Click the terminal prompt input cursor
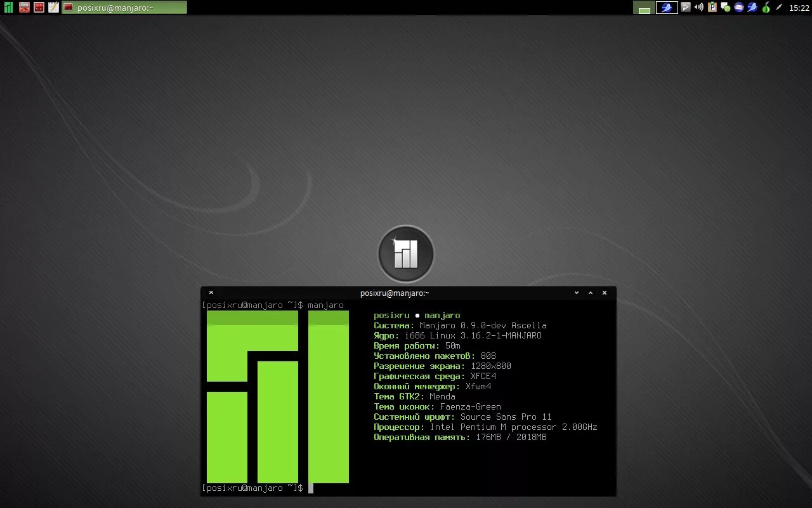 click(311, 488)
